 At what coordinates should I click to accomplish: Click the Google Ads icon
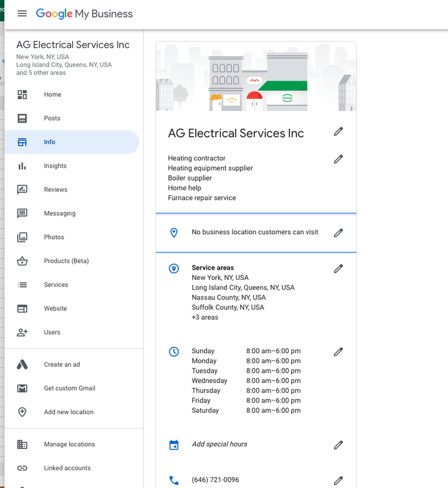tap(22, 364)
